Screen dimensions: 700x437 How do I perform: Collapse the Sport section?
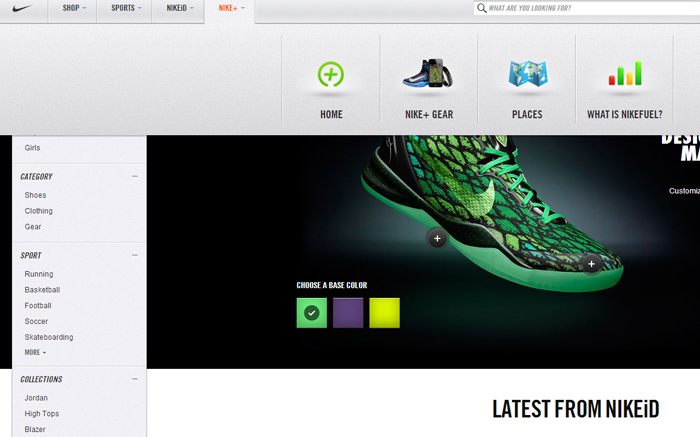coord(135,255)
